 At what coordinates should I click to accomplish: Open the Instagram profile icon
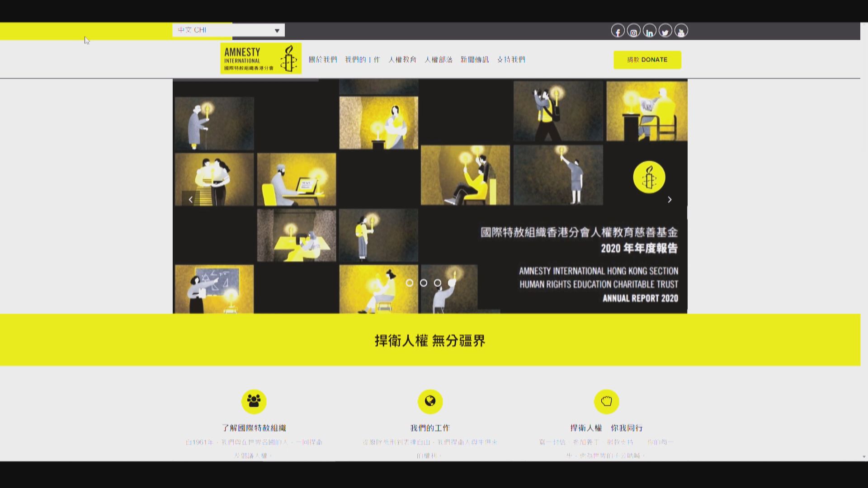tap(633, 31)
